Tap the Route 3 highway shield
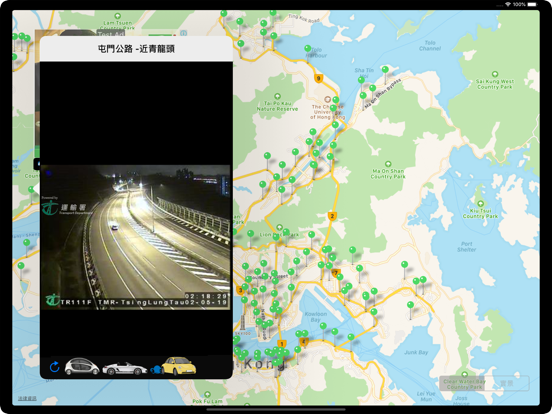Image resolution: width=552 pixels, height=414 pixels. (240, 290)
